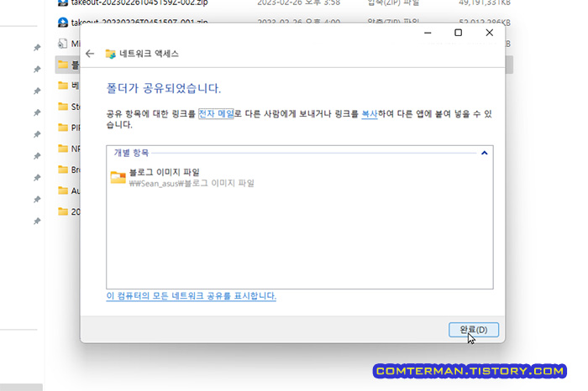Select takeout 002.zip file in Explorer behind
588x391 pixels.
(139, 3)
